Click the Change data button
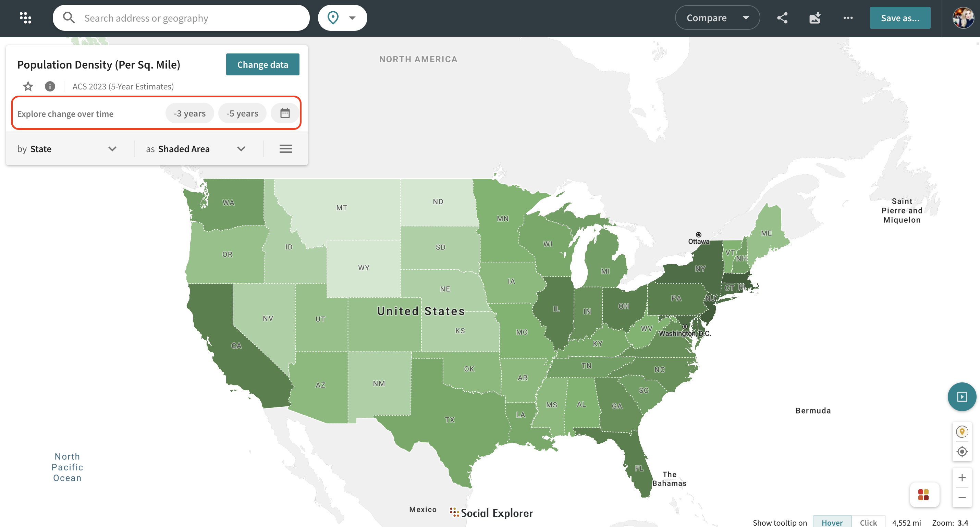Screen dimensions: 980x527 262,64
